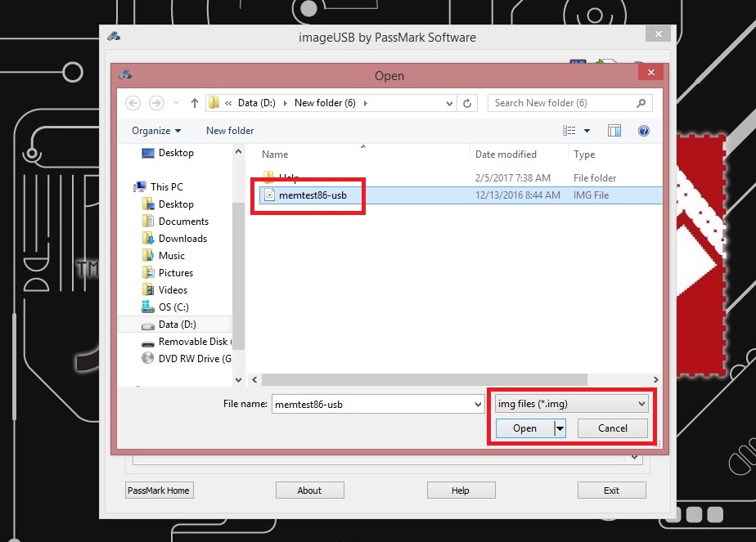Go up one folder level
Screen dimensions: 756x542
pos(194,103)
